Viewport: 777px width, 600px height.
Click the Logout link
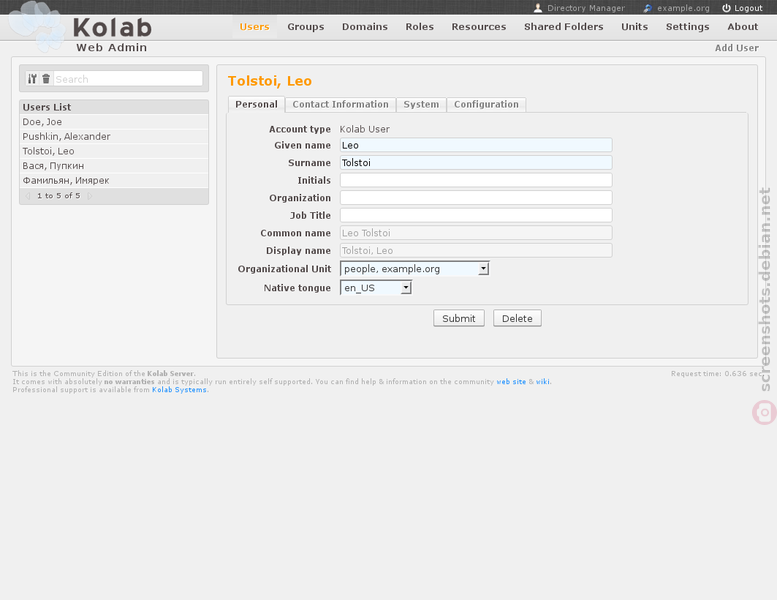tap(748, 8)
